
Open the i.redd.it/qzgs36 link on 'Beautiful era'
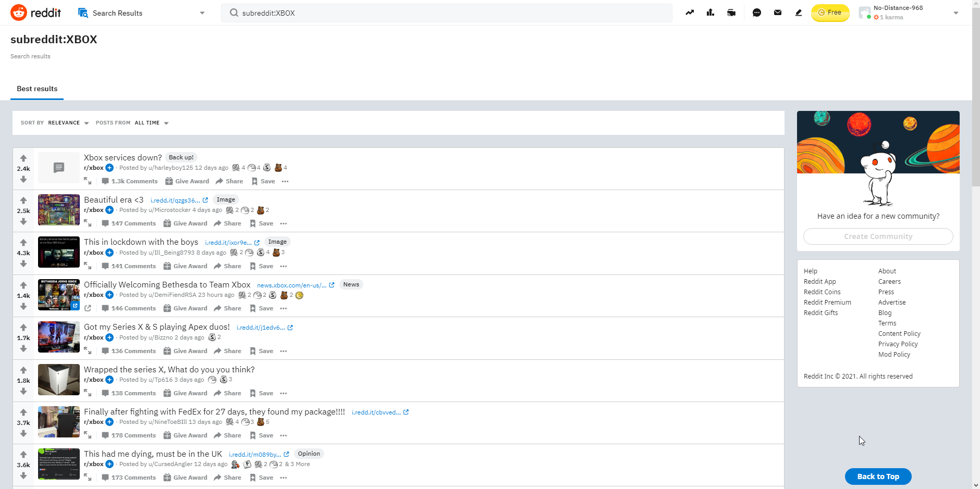tap(179, 200)
